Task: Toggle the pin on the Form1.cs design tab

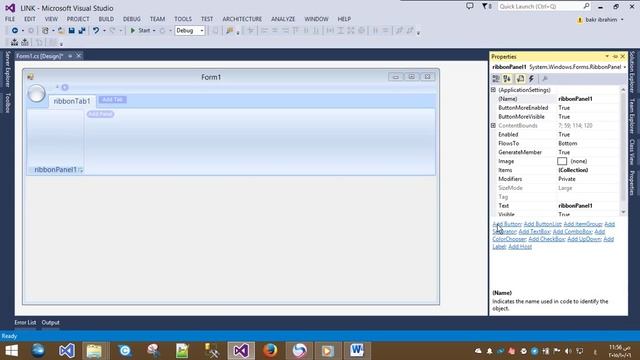Action: coord(70,56)
